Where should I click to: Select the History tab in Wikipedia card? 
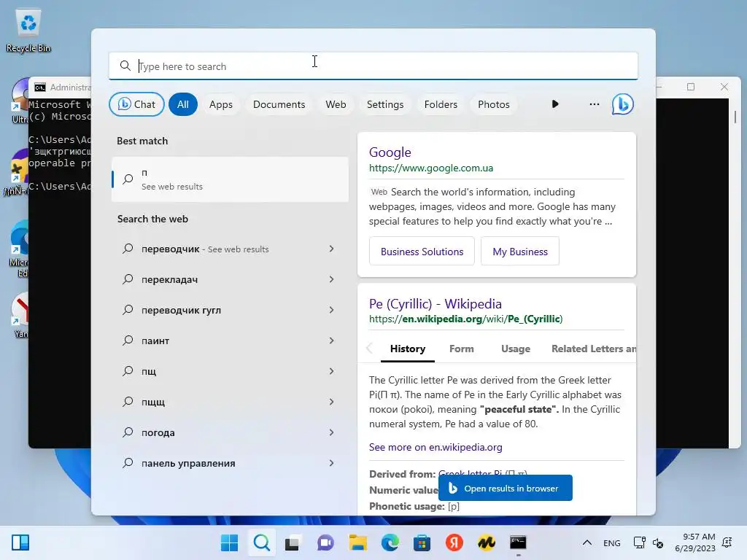point(407,349)
